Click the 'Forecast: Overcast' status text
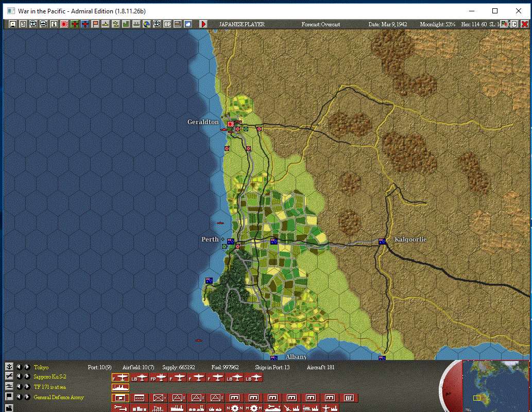 point(321,24)
